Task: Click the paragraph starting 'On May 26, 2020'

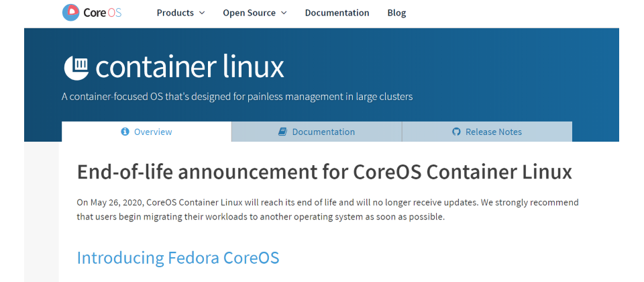Action: point(327,209)
